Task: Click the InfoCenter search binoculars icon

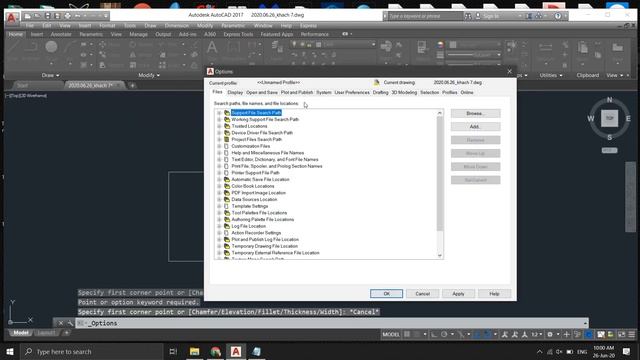Action: (468, 16)
